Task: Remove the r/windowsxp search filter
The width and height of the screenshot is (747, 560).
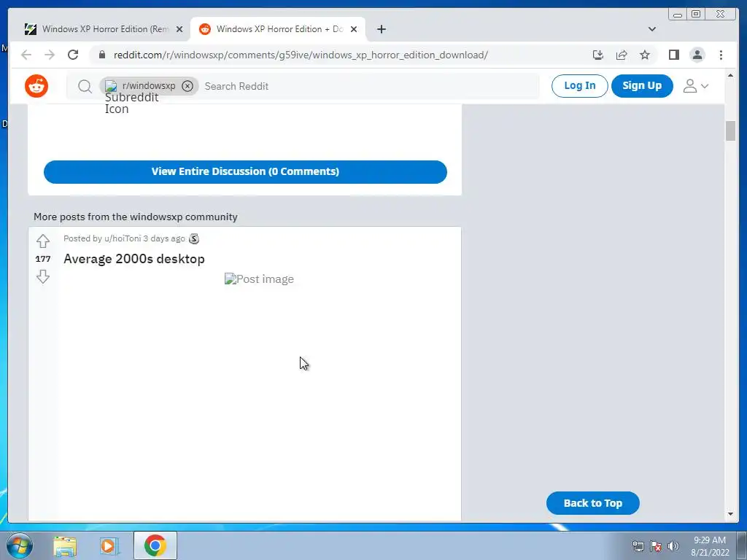Action: pos(187,86)
